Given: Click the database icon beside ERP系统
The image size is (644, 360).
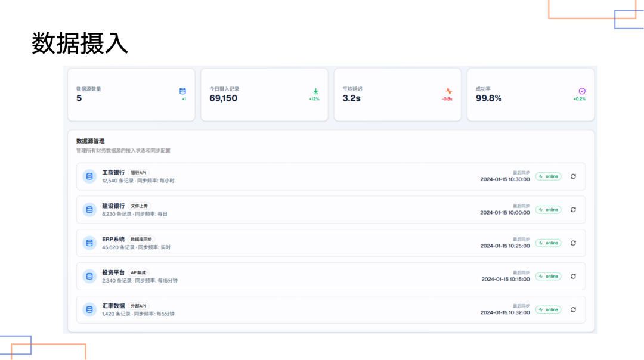Looking at the screenshot, I should coord(89,243).
